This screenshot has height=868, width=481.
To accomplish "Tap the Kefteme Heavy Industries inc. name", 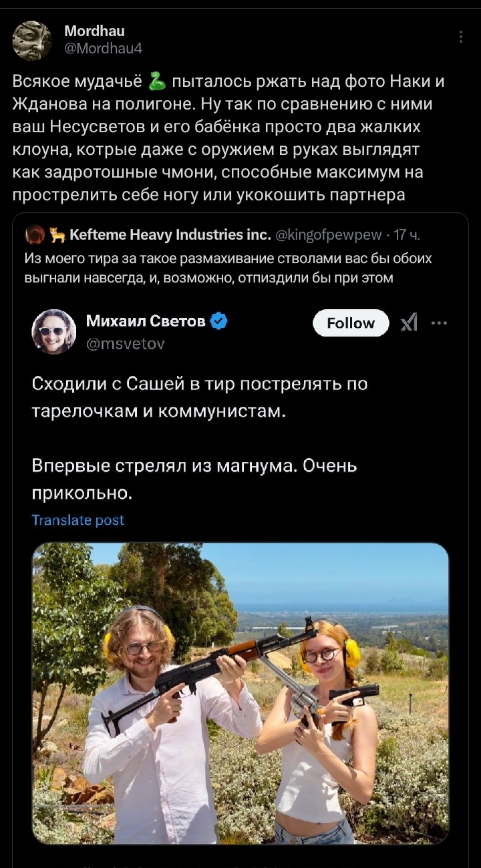I will 170,234.
